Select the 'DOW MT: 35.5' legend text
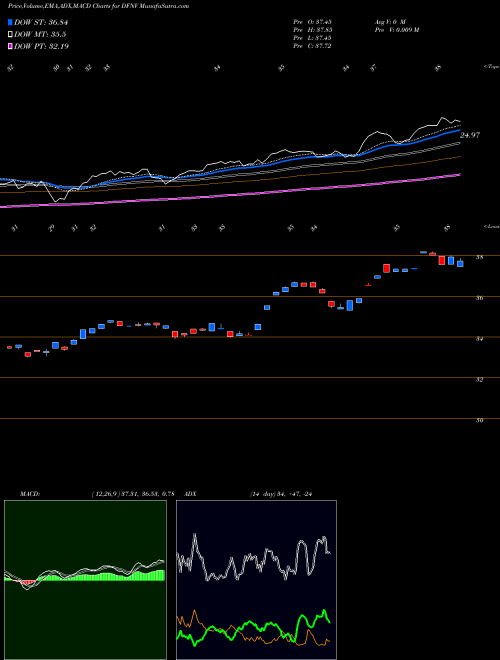The height and width of the screenshot is (660, 500). pos(40,34)
